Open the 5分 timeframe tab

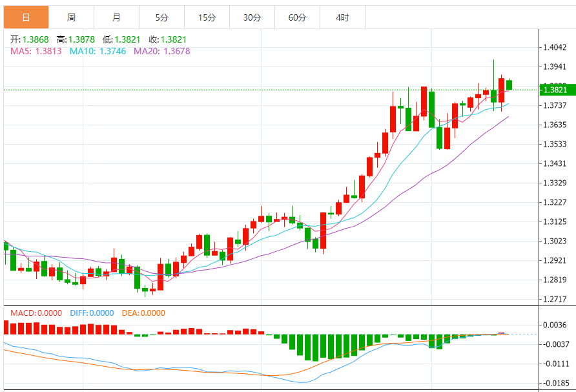pos(161,17)
